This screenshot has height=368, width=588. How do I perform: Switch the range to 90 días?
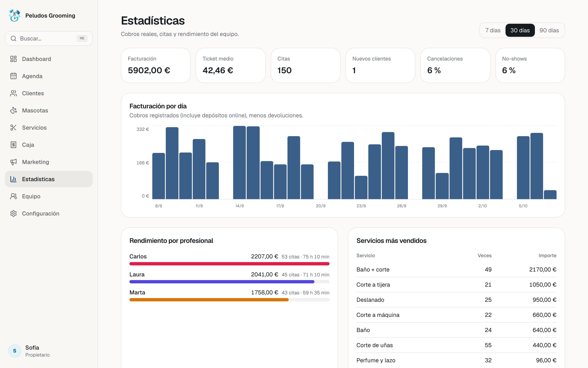pos(549,30)
